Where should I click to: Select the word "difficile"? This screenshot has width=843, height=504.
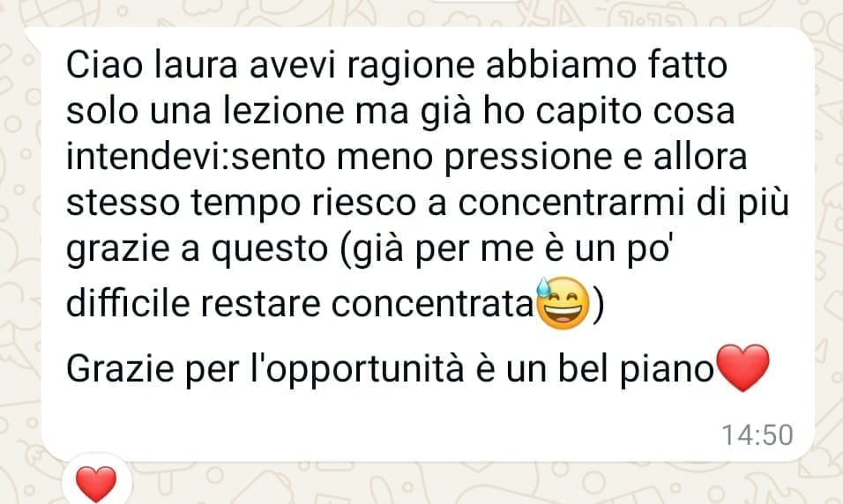128,302
